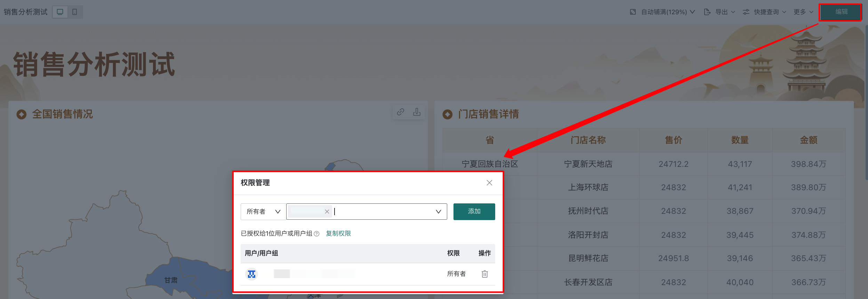Open the auto-fit zoom (129%) dropdown
Viewport: 868px width, 299px height.
tap(668, 12)
